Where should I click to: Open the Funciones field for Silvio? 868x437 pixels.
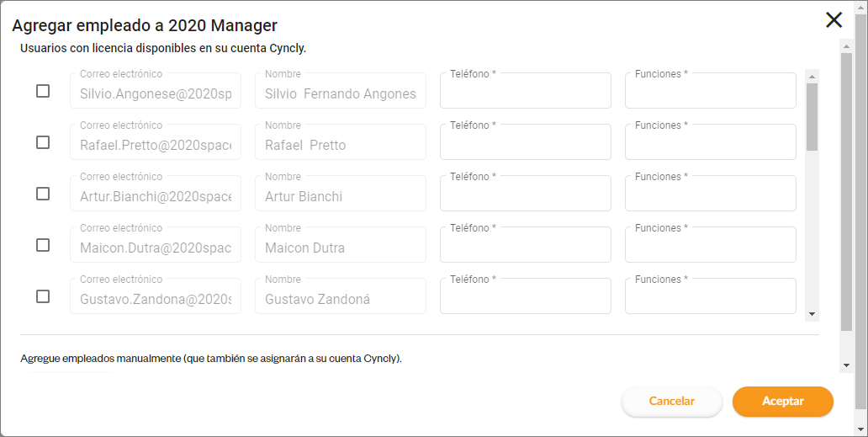click(x=710, y=91)
